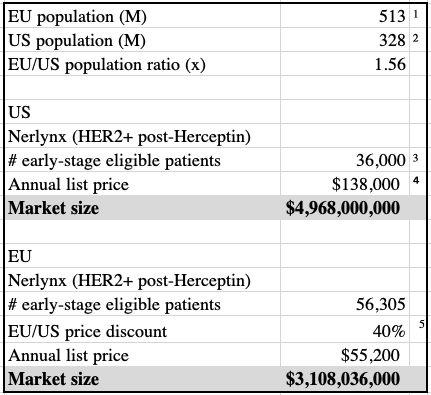Select the 'US' section header cell
This screenshot has height=395, width=431.
[143, 112]
